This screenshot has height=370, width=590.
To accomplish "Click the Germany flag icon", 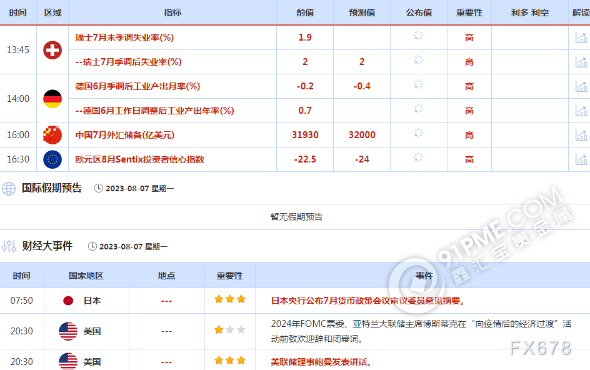I will [x=52, y=99].
